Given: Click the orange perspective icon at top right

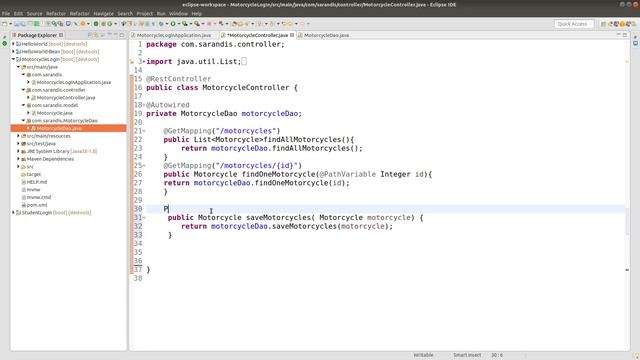Looking at the screenshot, I should coord(622,24).
